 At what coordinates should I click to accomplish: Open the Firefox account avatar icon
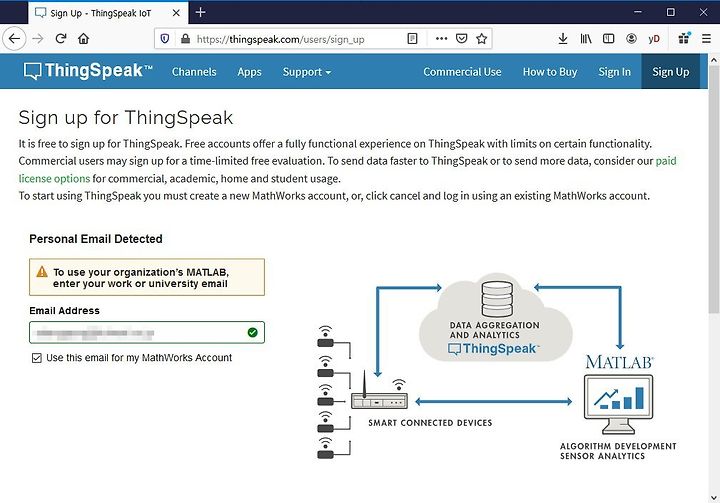(x=631, y=39)
